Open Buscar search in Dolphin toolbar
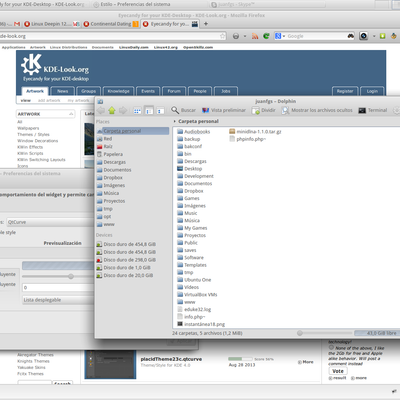The image size is (400, 400). [x=183, y=110]
